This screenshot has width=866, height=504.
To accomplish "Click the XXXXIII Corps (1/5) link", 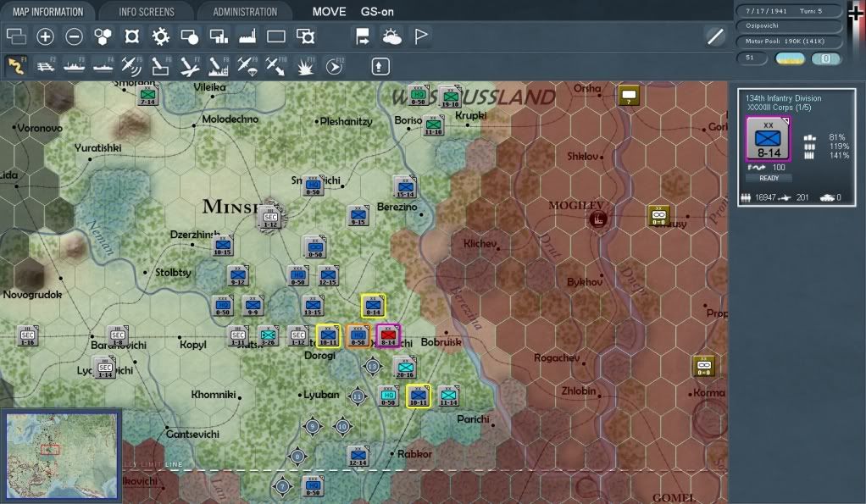I will pyautogui.click(x=779, y=108).
